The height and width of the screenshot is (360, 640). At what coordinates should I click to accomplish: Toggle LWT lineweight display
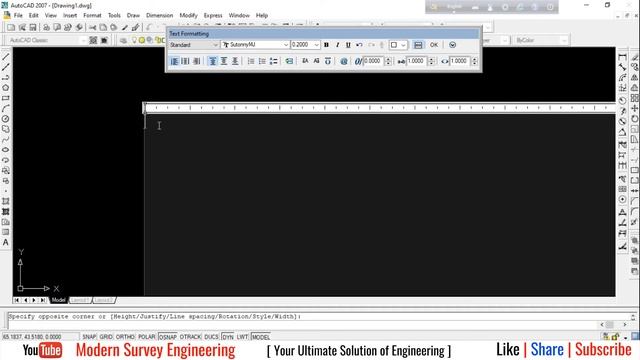pyautogui.click(x=242, y=337)
